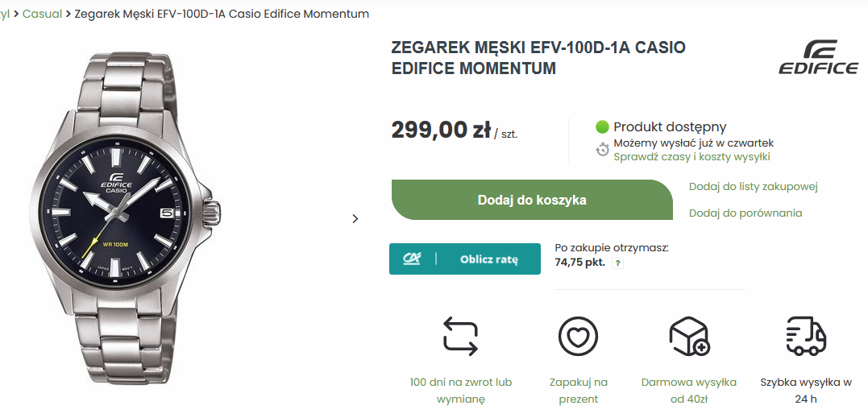This screenshot has width=868, height=414.
Task: Click the fast delivery truck icon
Action: click(806, 336)
